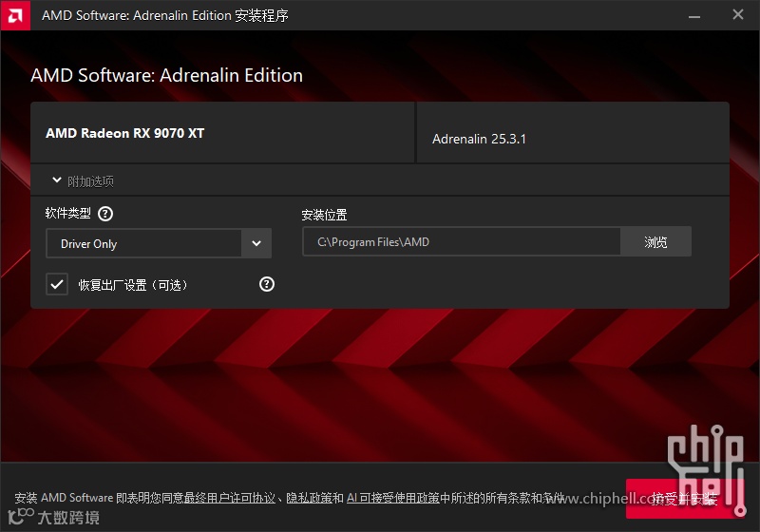Open help for 软件类型 question mark
Viewport: 760px width, 532px height.
[105, 214]
